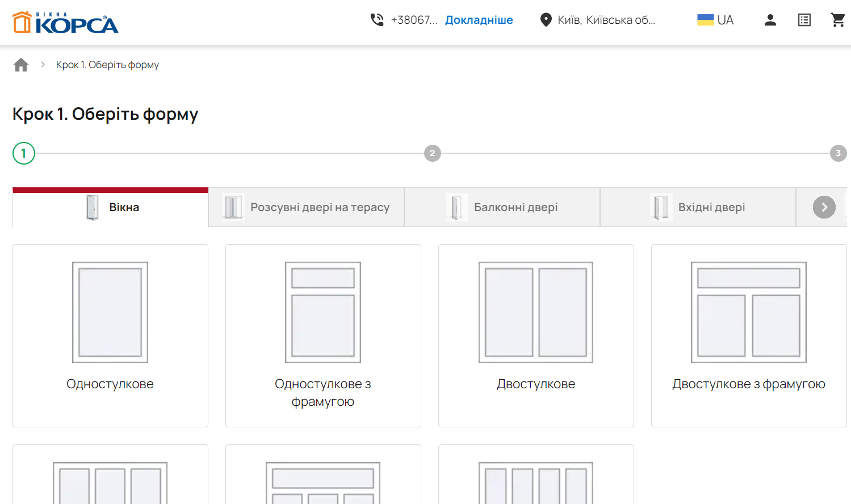
Task: Switch to Балконні двері tab
Action: click(x=502, y=207)
